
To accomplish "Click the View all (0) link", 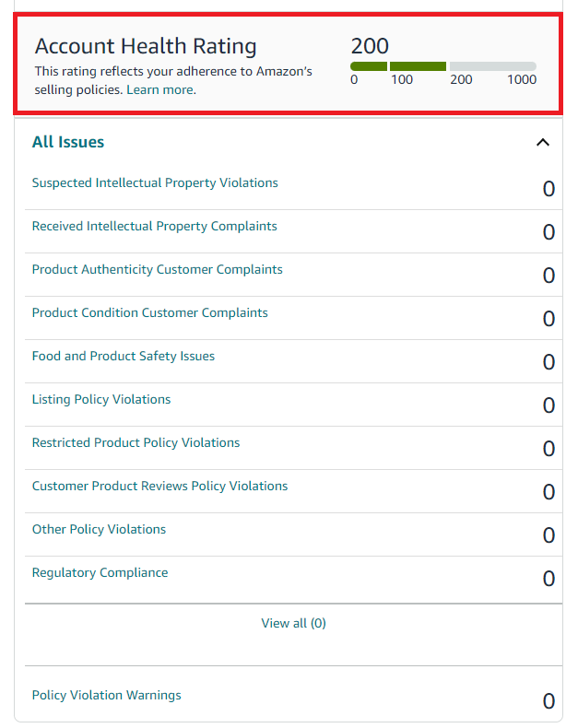I will pos(293,623).
